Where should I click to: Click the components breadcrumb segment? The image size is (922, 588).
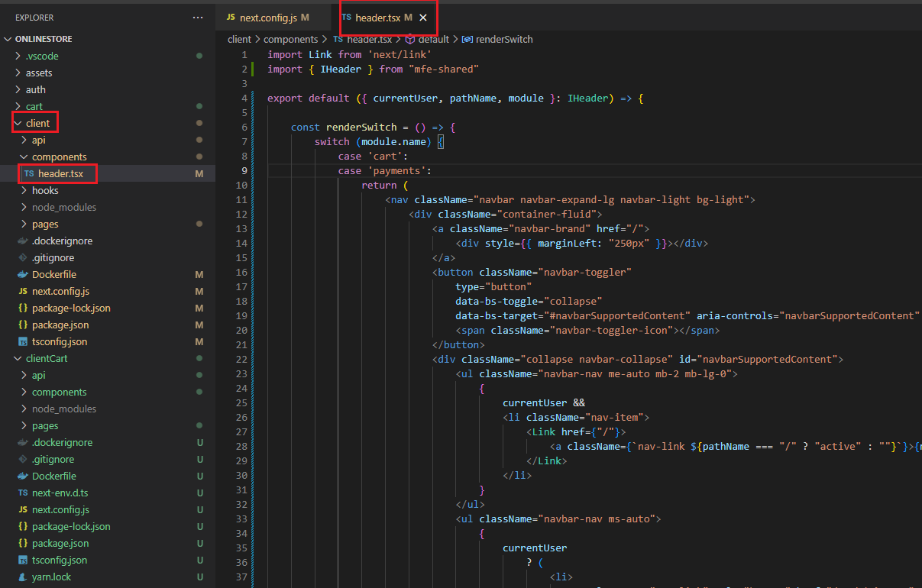tap(290, 39)
